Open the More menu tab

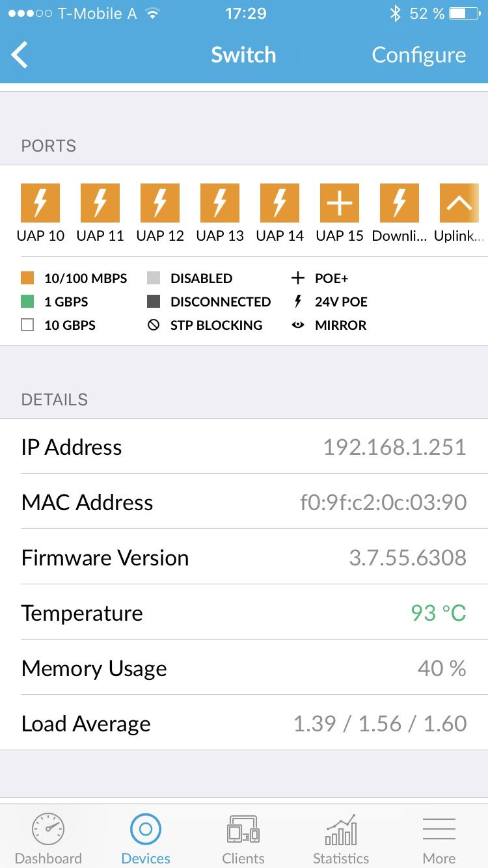click(x=439, y=838)
